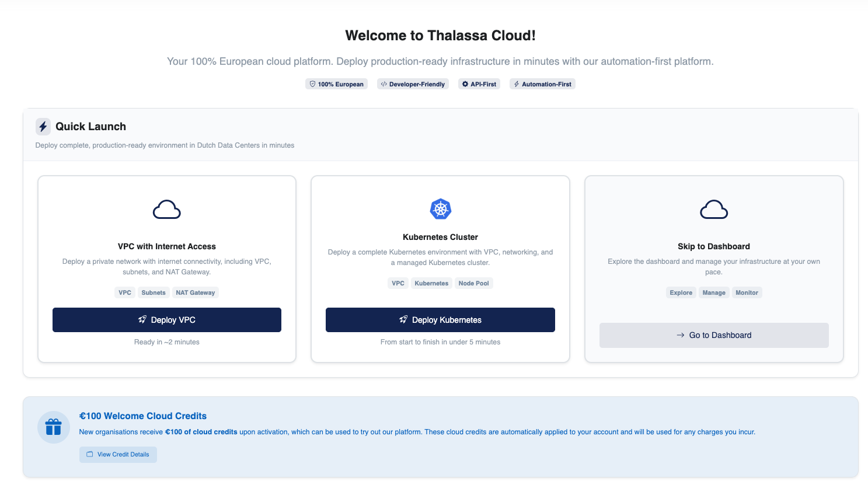Click the gear icon in the API-First badge
The image size is (868, 488).
click(x=464, y=83)
